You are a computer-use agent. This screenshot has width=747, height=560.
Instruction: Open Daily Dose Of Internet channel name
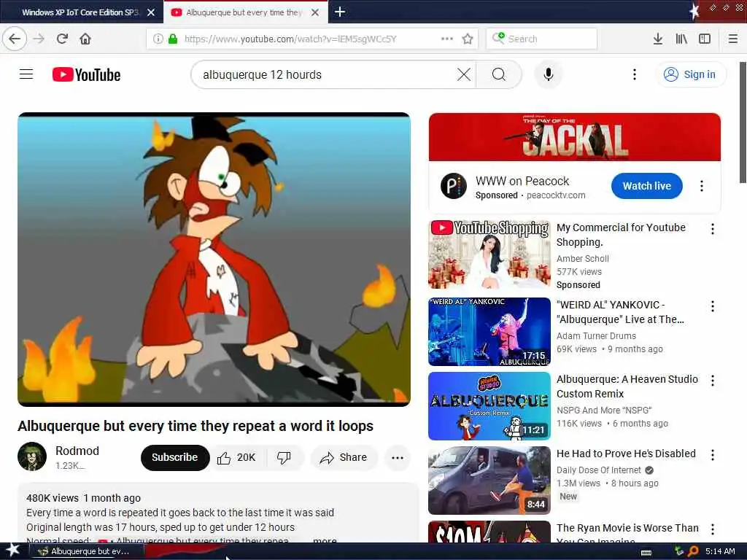pos(599,470)
